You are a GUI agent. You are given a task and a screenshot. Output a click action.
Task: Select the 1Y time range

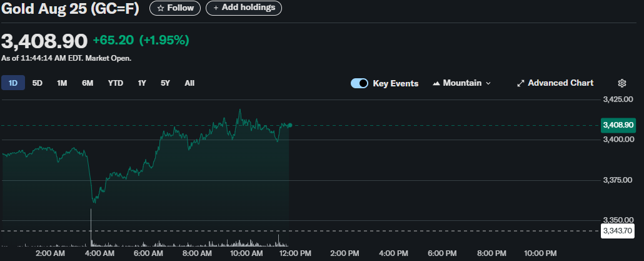[142, 83]
